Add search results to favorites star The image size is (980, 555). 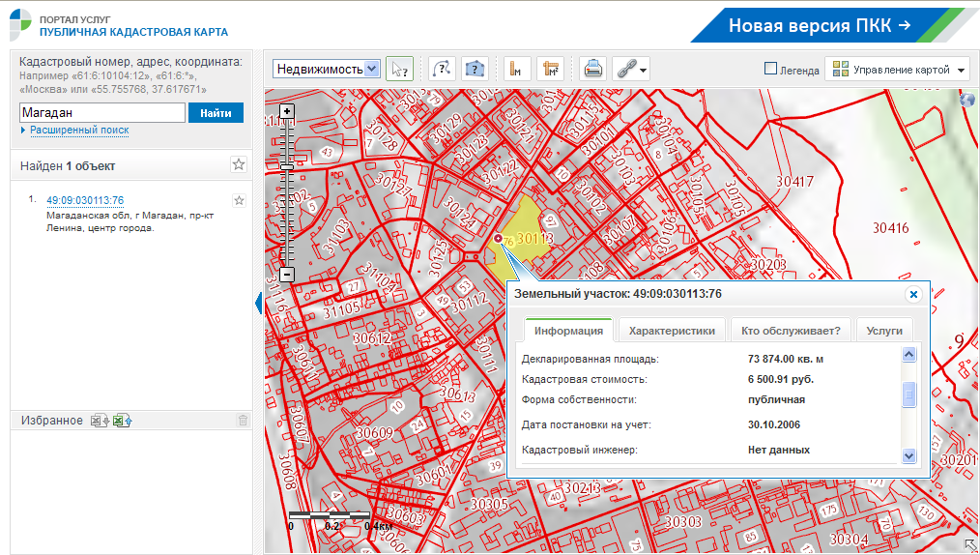(x=239, y=165)
